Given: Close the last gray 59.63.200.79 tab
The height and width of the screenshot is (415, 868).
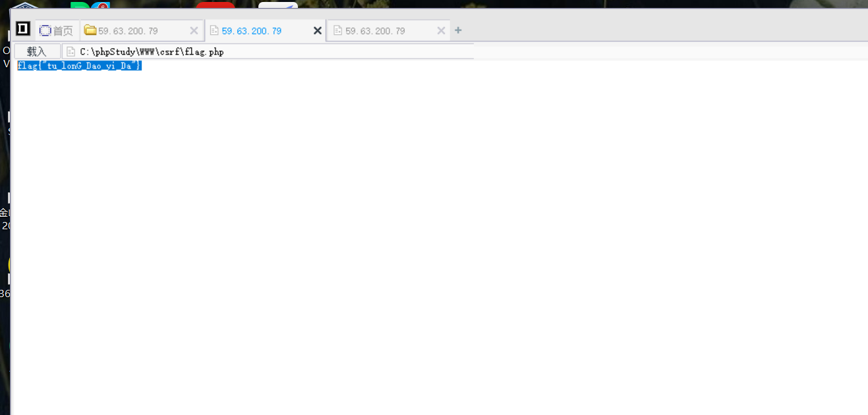Looking at the screenshot, I should pos(442,30).
